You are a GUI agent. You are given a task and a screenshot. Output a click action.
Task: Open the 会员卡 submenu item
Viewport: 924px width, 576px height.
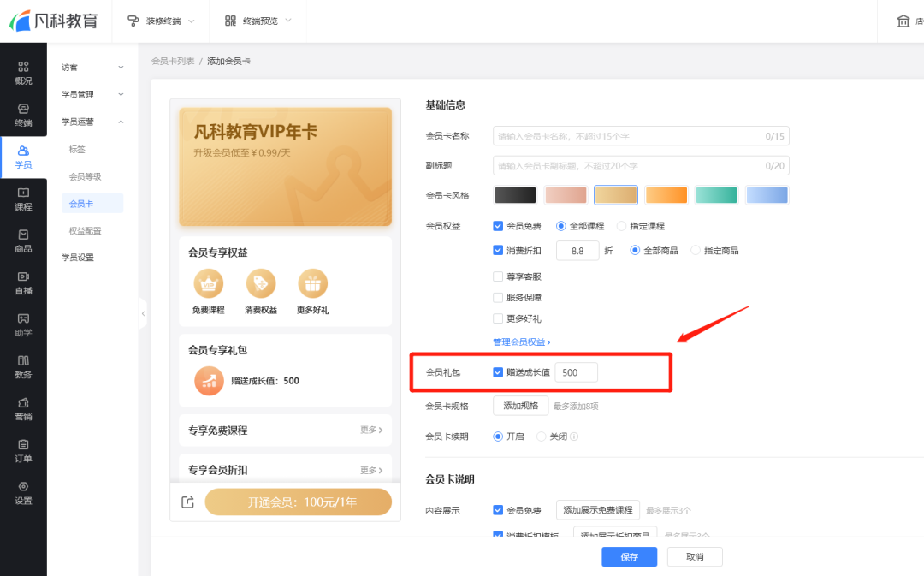pyautogui.click(x=92, y=204)
